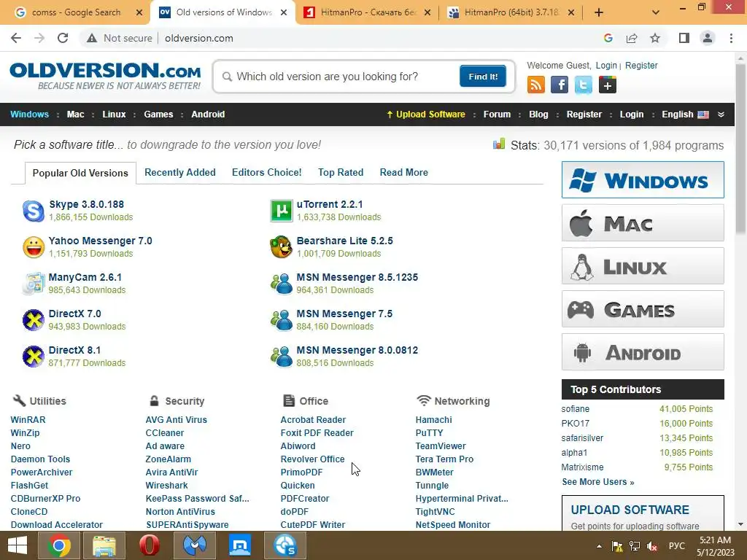The width and height of the screenshot is (747, 560).
Task: Click the RSS feed icon
Action: (x=536, y=85)
